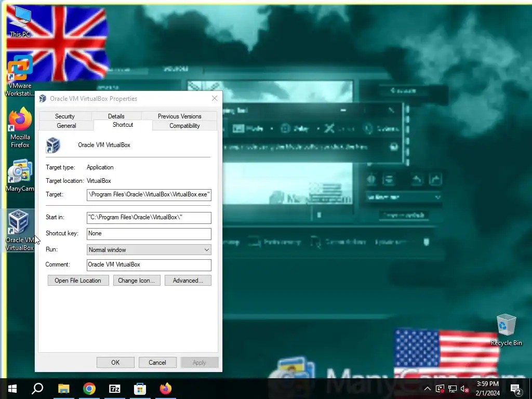Viewport: 532px width, 399px height.
Task: Open 7-Zip from the taskbar
Action: point(115,389)
